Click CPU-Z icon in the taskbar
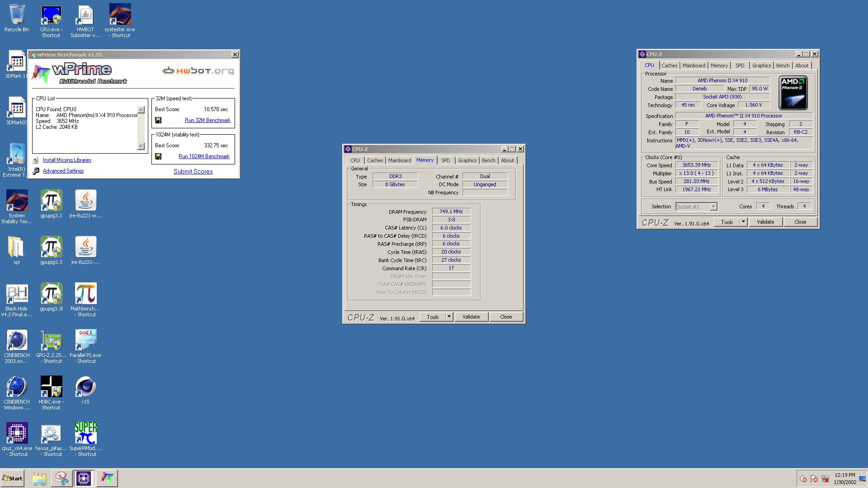 pos(84,478)
